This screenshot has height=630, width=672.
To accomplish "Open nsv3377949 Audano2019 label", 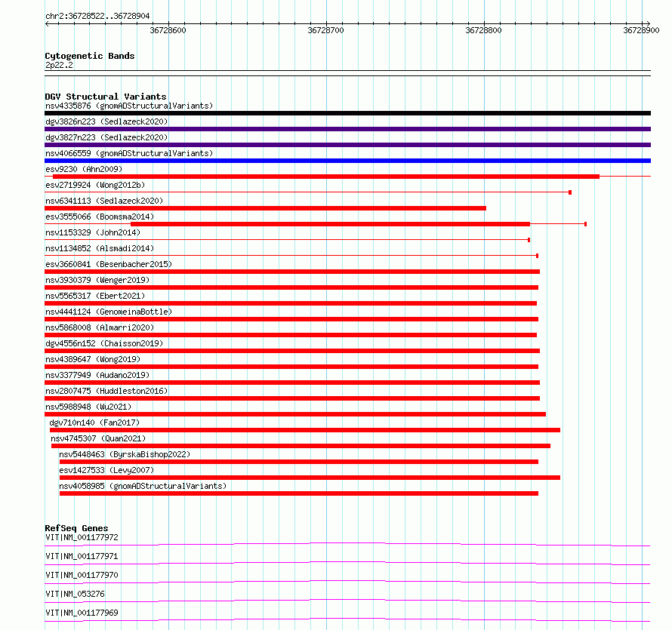I will click(x=97, y=375).
